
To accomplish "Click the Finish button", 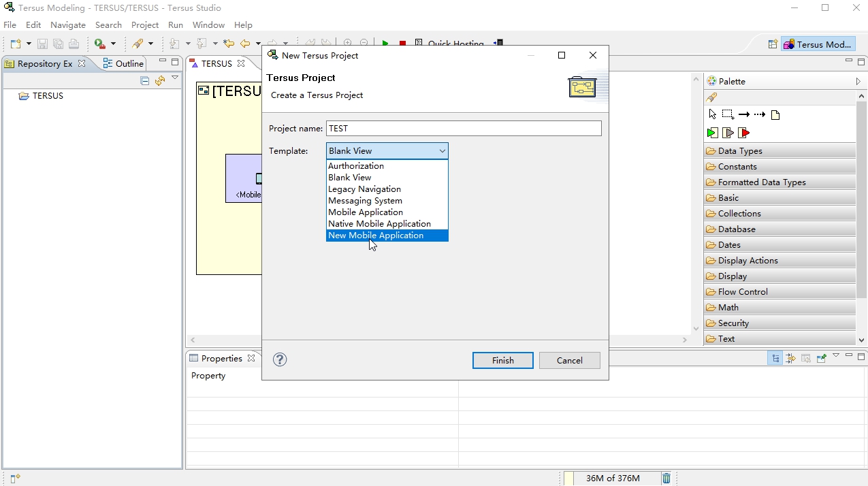I will 503,360.
